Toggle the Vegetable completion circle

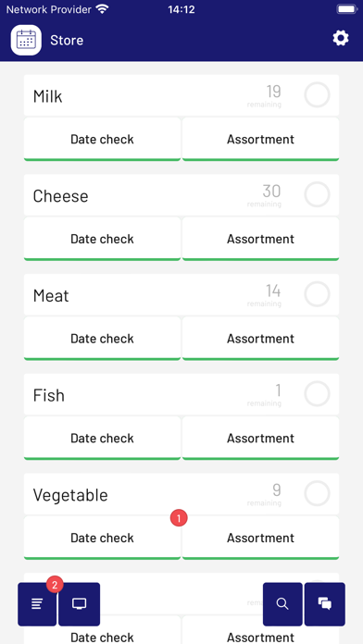point(317,494)
